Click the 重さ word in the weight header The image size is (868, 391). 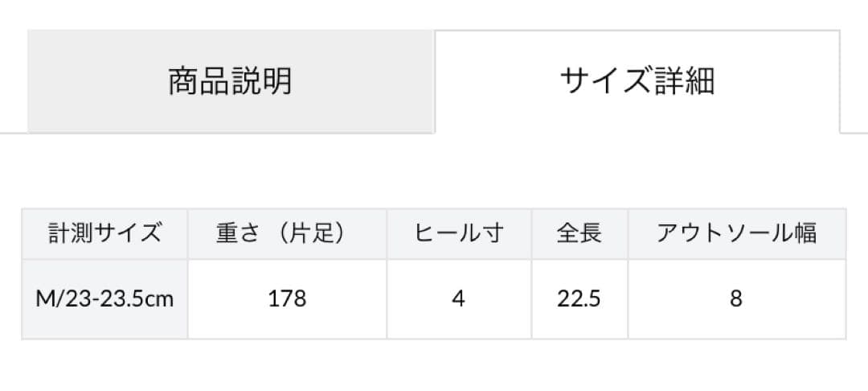(239, 233)
